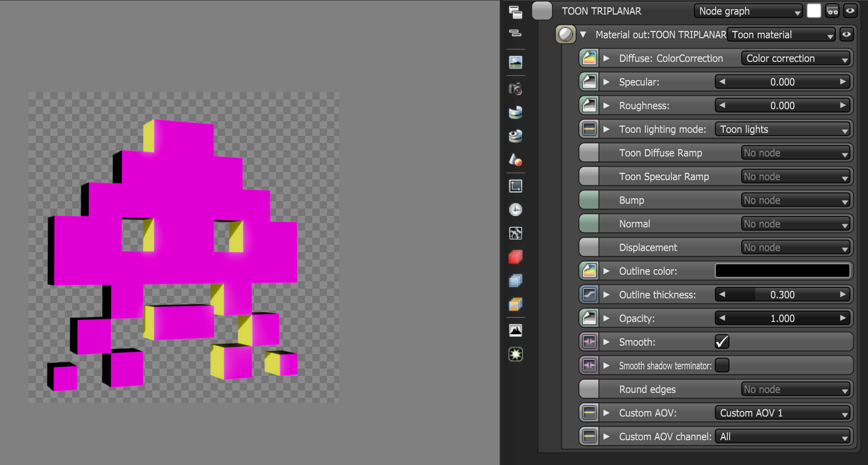Click the Outline thickness float pin icon
Screen dimensions: 868x465
(x=589, y=295)
